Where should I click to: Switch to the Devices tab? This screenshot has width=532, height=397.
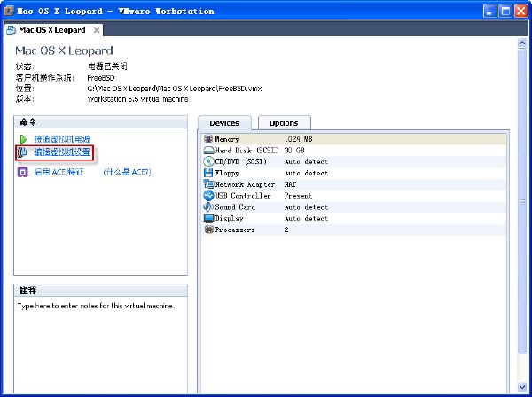(x=224, y=123)
